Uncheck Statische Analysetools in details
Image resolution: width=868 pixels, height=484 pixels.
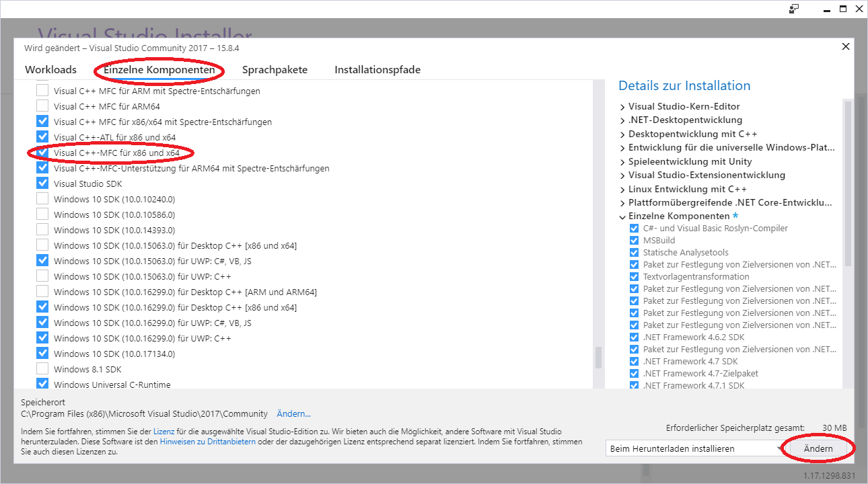tap(634, 253)
